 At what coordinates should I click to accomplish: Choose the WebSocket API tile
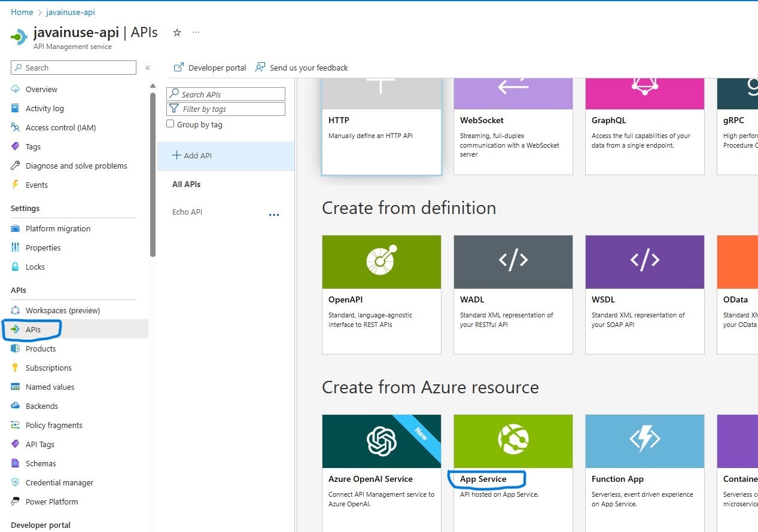click(513, 126)
